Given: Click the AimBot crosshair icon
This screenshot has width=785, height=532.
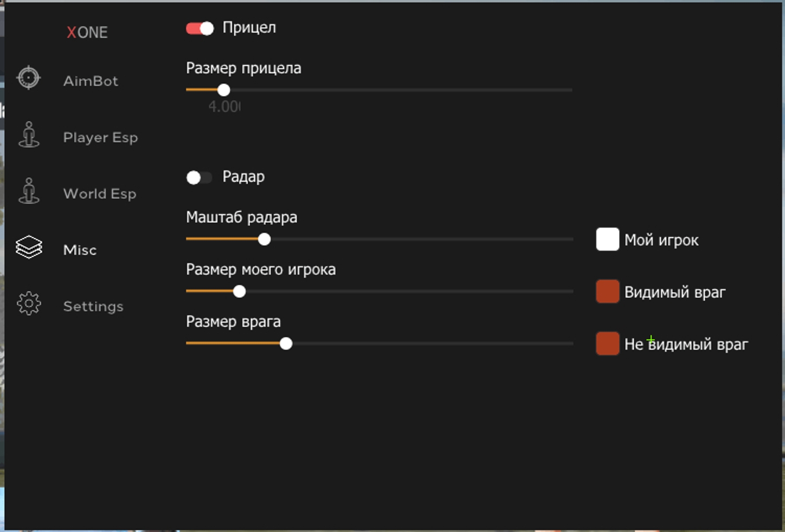Looking at the screenshot, I should [29, 78].
